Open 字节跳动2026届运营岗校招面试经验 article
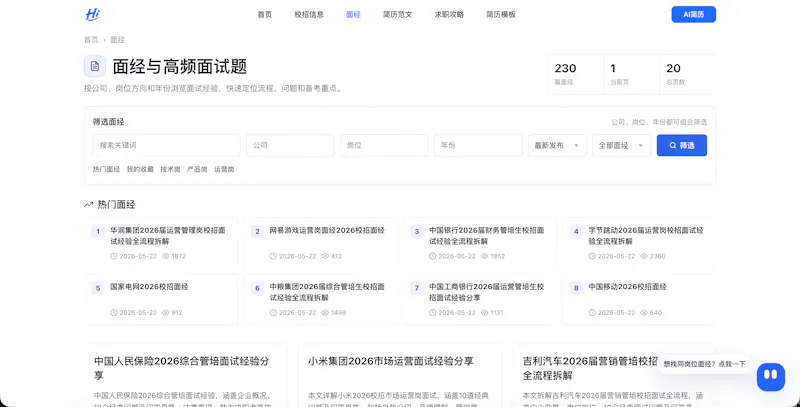 [646, 236]
